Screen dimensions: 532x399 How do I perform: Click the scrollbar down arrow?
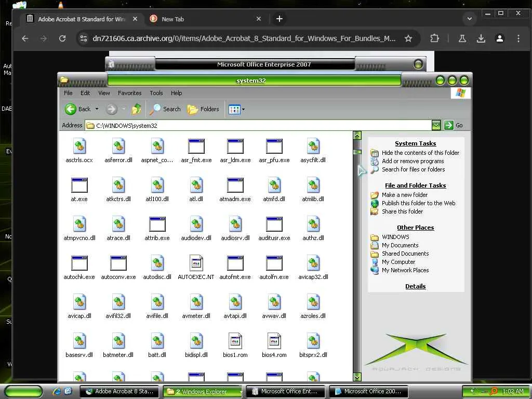pyautogui.click(x=357, y=377)
